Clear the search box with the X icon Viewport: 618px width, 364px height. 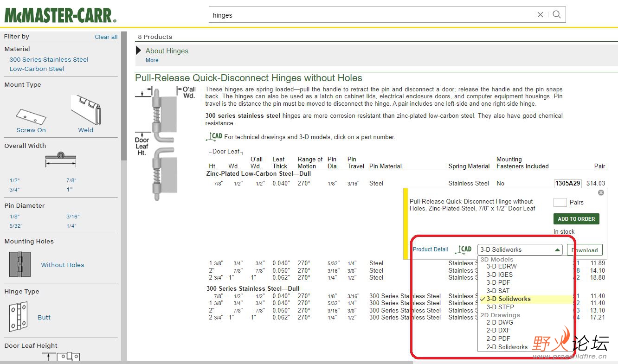pos(540,15)
